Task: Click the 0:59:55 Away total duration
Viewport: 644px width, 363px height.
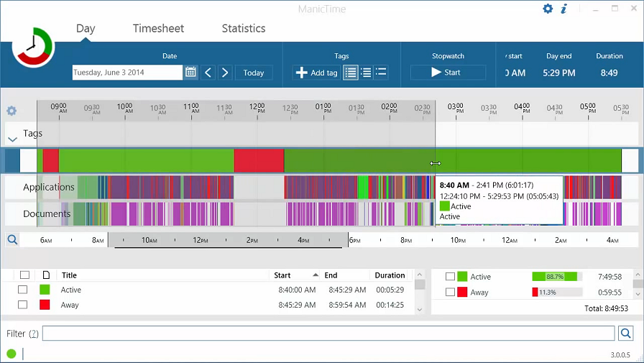Action: point(610,293)
